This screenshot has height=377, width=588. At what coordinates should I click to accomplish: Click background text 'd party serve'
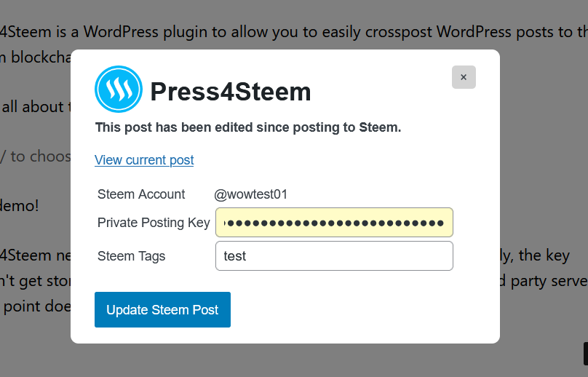(x=544, y=281)
